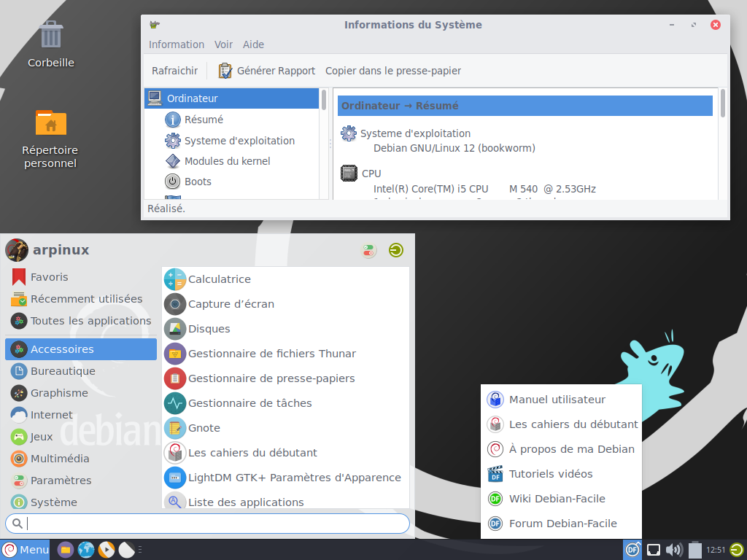Click the Boots power icon in sidebar
This screenshot has width=747, height=560.
(172, 182)
